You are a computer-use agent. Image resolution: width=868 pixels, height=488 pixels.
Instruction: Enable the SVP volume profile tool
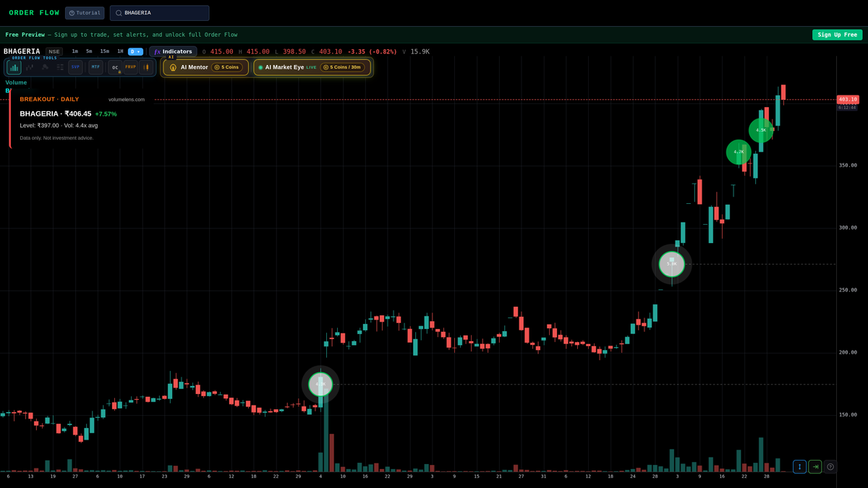75,67
